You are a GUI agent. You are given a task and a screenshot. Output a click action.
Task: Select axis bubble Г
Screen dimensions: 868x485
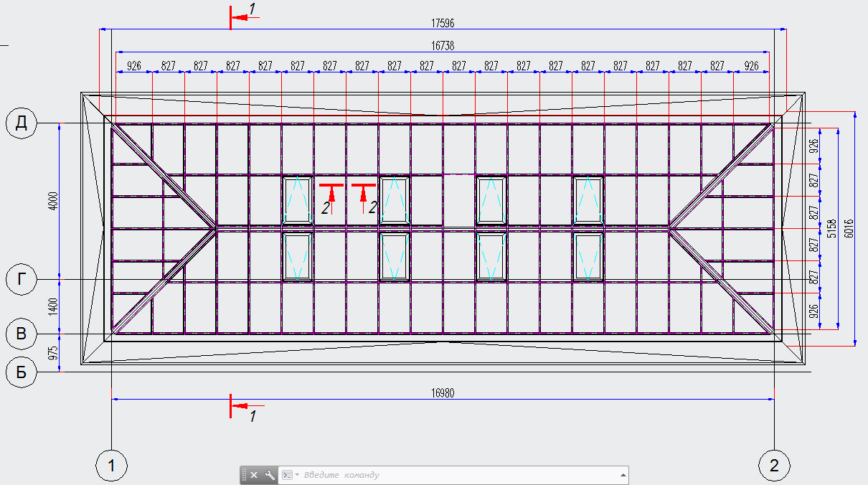tap(22, 279)
